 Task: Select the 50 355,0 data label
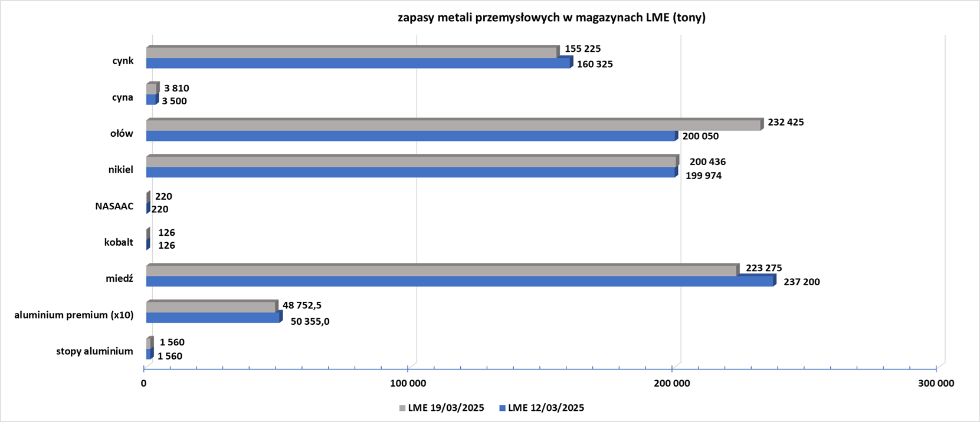pos(310,322)
